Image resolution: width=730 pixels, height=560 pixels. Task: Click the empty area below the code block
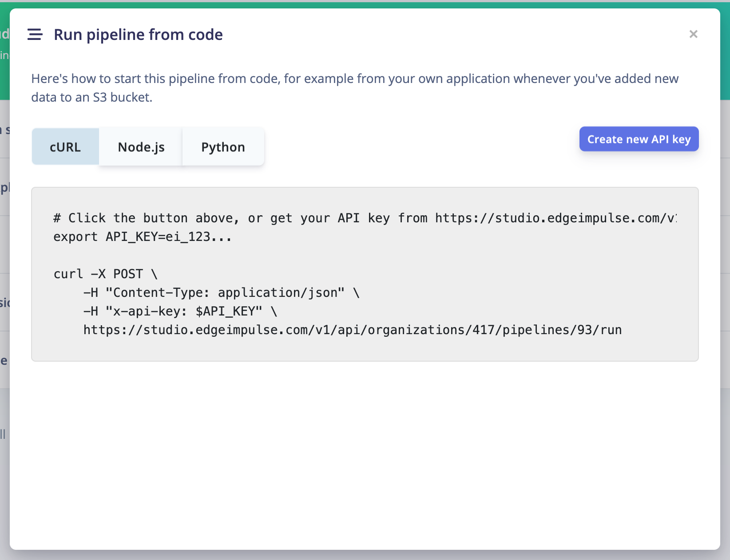[365, 453]
